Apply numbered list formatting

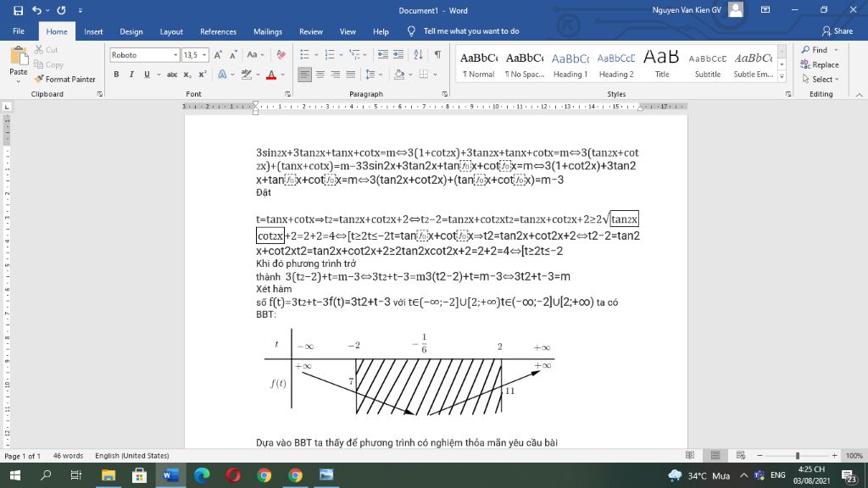pos(330,55)
